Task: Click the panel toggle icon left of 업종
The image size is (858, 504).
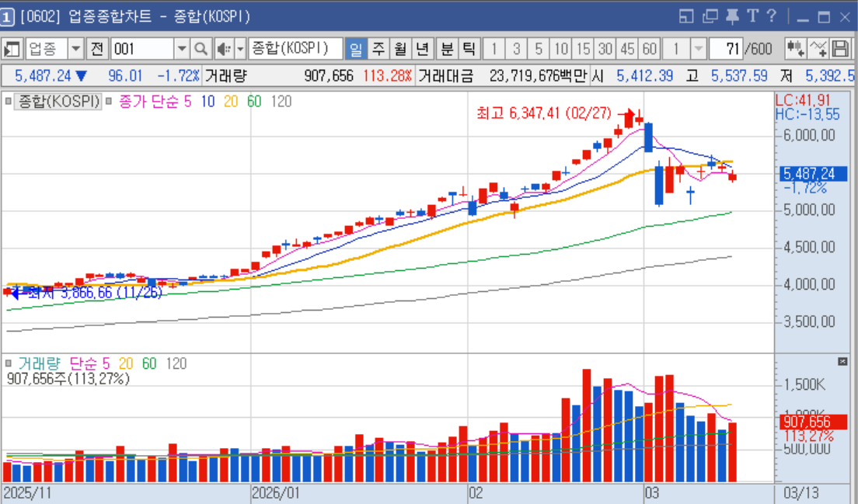Action: pos(12,49)
